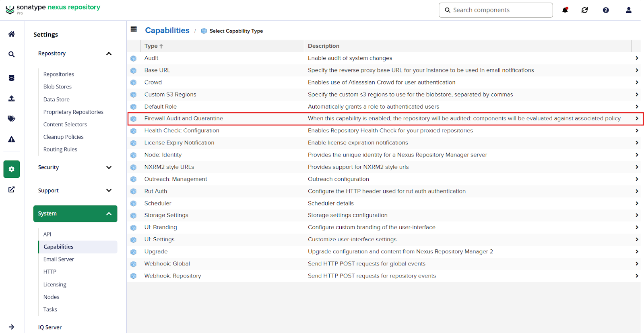Image resolution: width=644 pixels, height=333 pixels.
Task: Select Email Server under System
Action: pos(59,259)
